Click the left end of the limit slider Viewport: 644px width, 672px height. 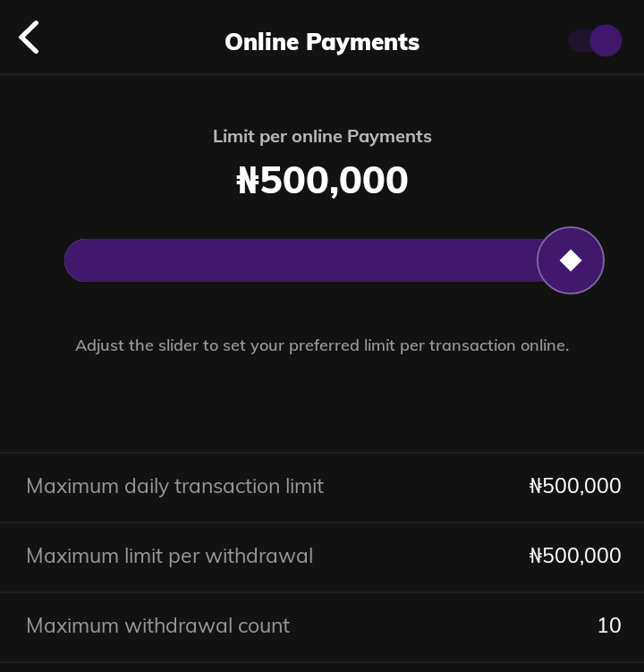tap(75, 260)
